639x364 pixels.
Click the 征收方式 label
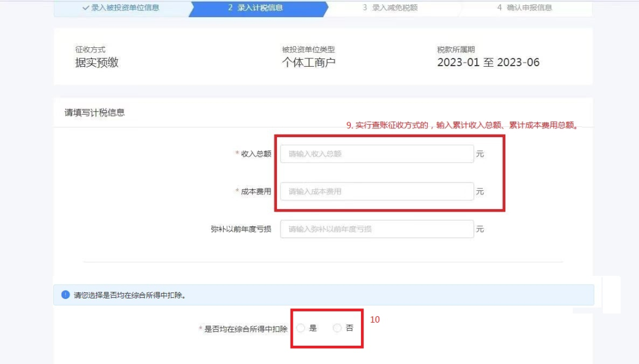tap(90, 50)
